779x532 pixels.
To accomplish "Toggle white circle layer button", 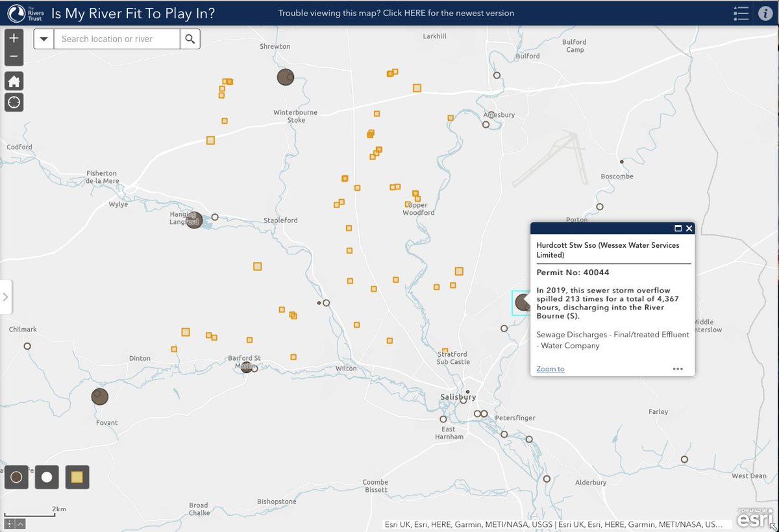I will pos(47,478).
